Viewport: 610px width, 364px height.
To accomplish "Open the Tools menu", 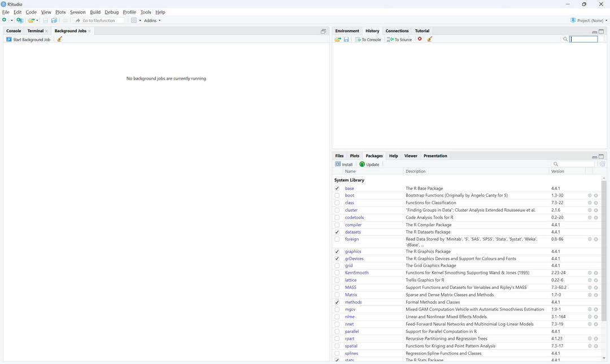I will 145,12.
